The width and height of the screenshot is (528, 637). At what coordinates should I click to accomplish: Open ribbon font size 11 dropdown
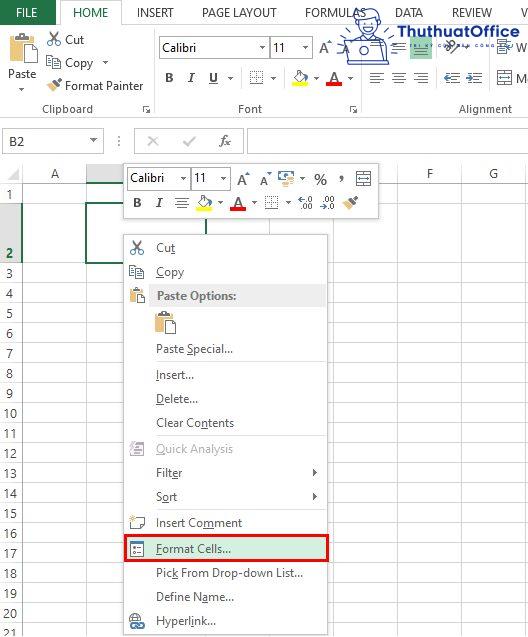click(305, 48)
